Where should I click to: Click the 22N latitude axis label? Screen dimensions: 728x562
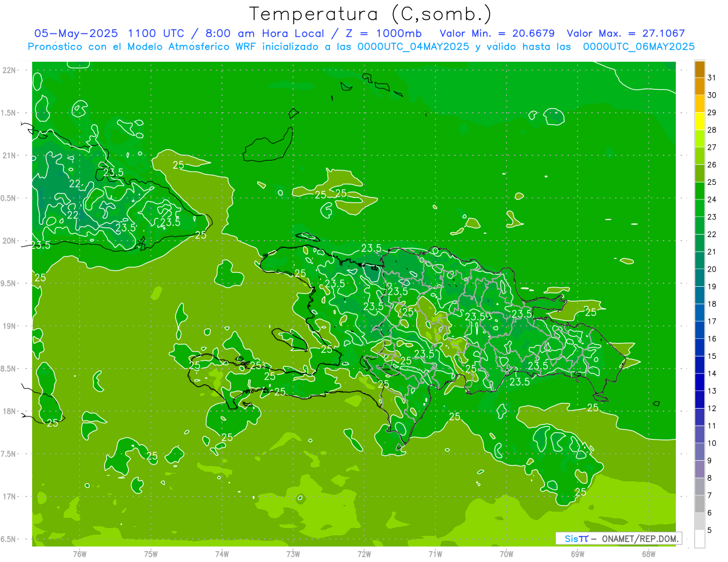[x=9, y=70]
